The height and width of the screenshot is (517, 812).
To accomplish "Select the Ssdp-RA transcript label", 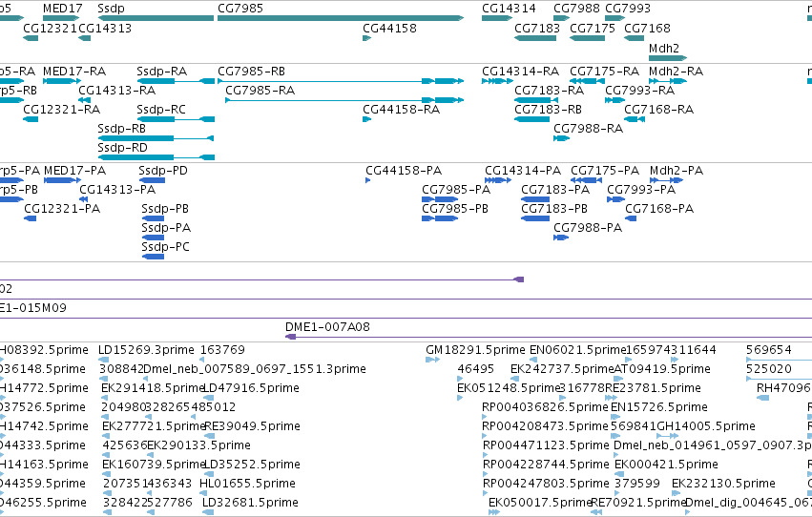I will [161, 72].
